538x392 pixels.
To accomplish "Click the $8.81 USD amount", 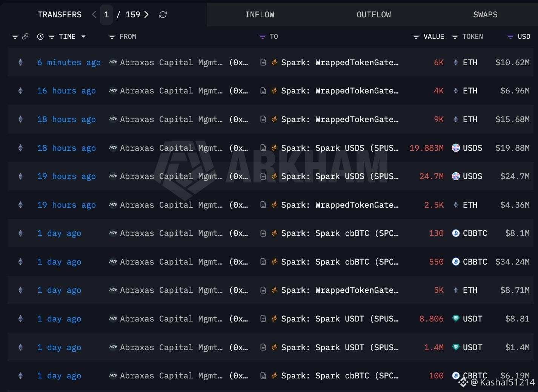I will coord(517,319).
